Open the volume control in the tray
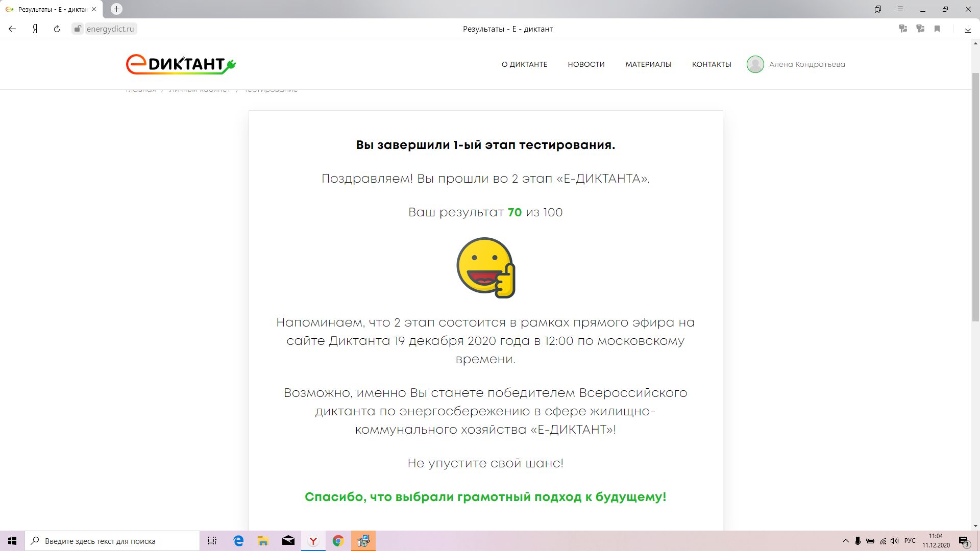The image size is (980, 551). (895, 541)
